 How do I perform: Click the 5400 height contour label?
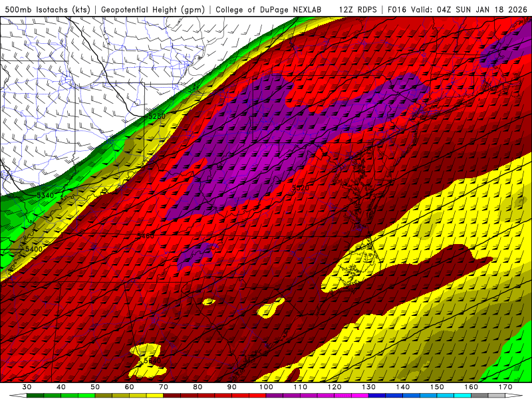[34, 249]
